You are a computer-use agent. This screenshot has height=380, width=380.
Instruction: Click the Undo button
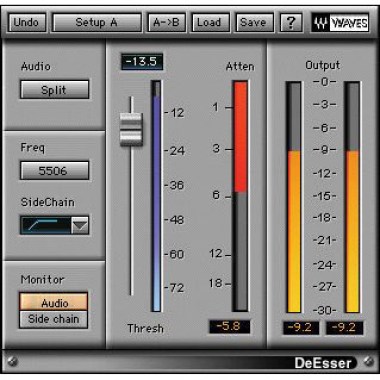(x=26, y=23)
